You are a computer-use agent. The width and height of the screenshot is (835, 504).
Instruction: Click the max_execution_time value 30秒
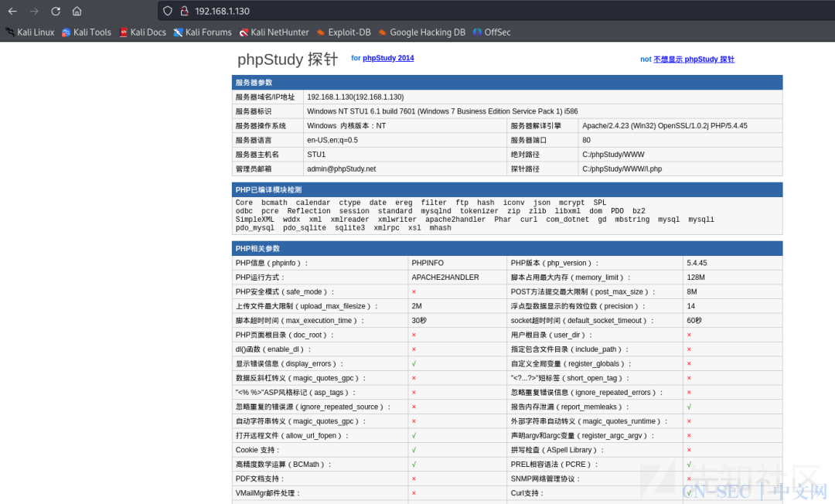[x=419, y=320]
